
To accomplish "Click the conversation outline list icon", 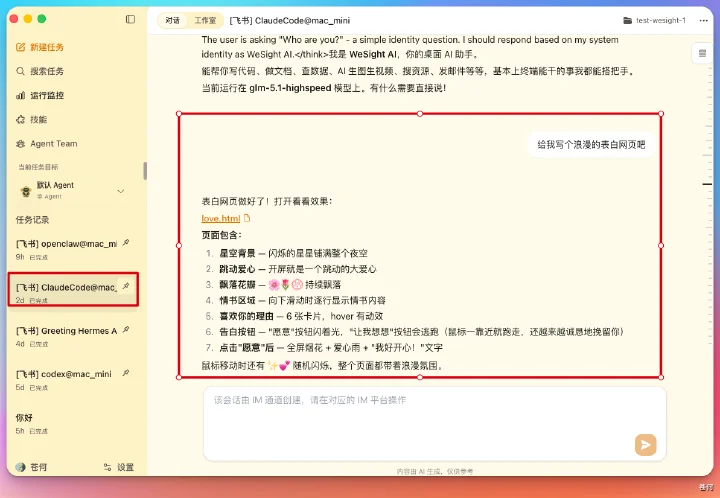I will (x=702, y=54).
